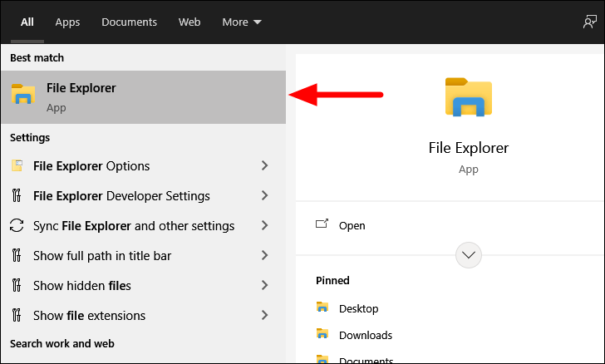
Task: Click the pinned Downloads folder icon
Action: point(322,333)
